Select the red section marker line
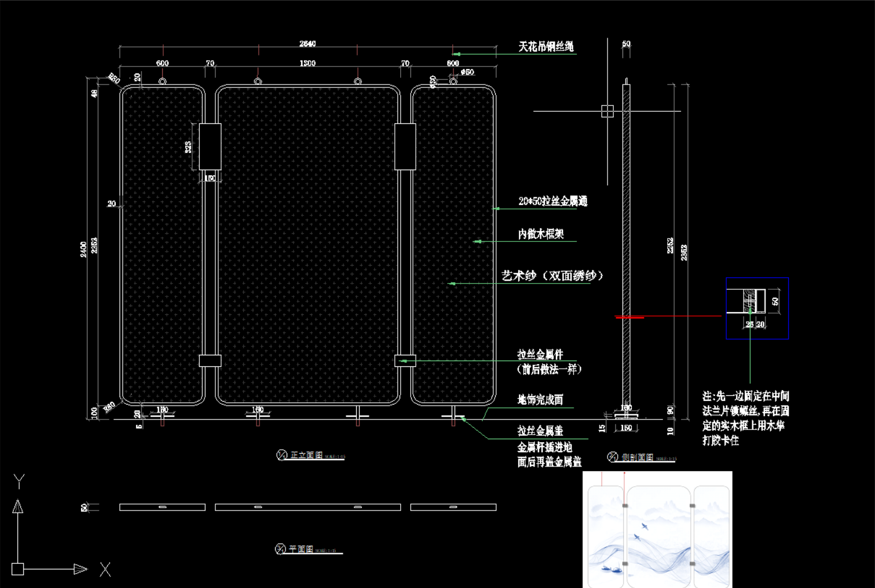875x588 pixels. click(x=629, y=317)
